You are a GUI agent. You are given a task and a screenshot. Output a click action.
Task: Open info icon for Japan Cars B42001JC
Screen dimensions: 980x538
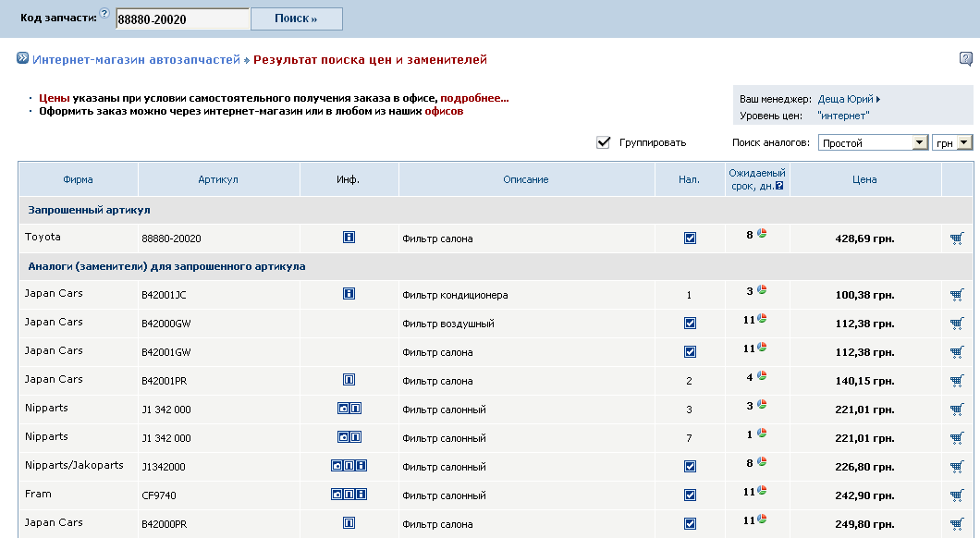pyautogui.click(x=349, y=294)
